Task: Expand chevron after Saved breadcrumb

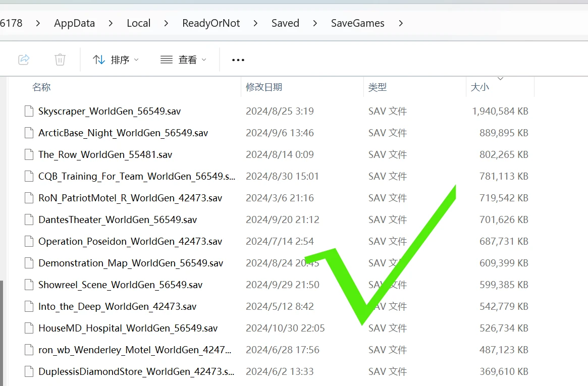Action: point(315,23)
